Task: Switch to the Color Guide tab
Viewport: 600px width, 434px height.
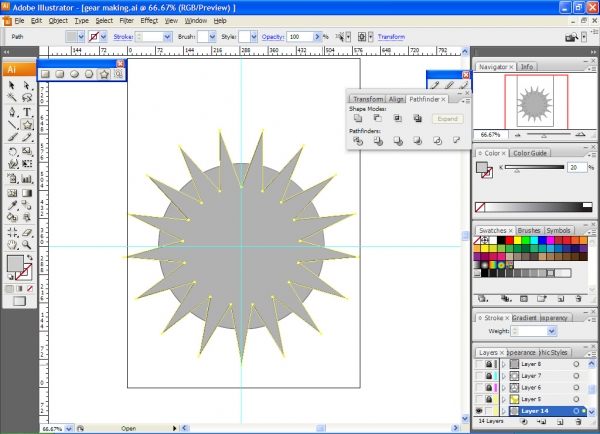Action: tap(530, 153)
